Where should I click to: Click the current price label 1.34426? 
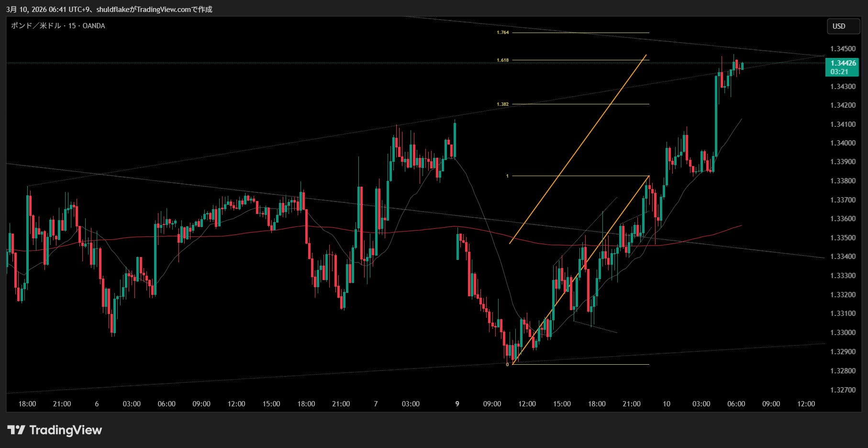pyautogui.click(x=843, y=63)
